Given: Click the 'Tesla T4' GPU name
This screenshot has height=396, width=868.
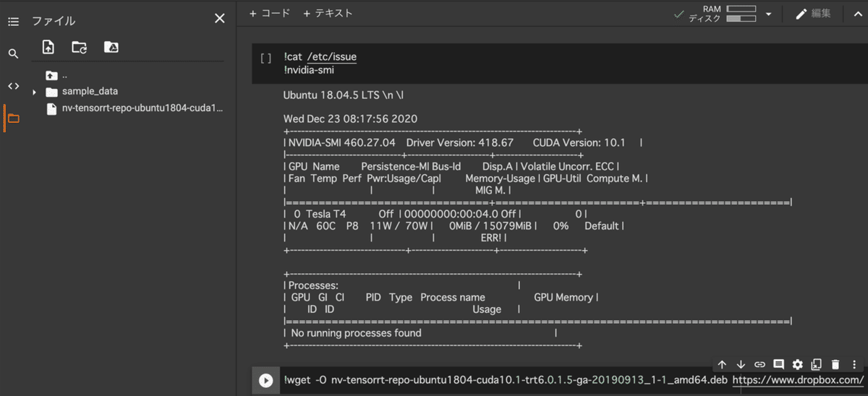Looking at the screenshot, I should coord(325,214).
